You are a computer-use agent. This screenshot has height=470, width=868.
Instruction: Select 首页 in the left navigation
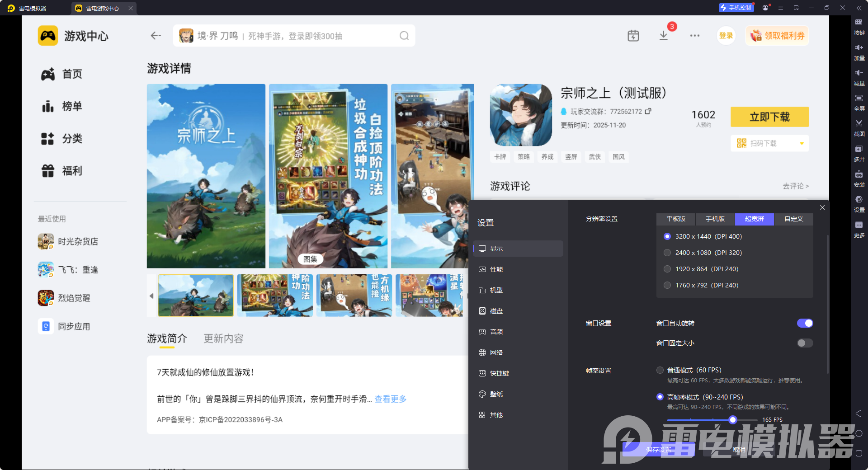[72, 74]
